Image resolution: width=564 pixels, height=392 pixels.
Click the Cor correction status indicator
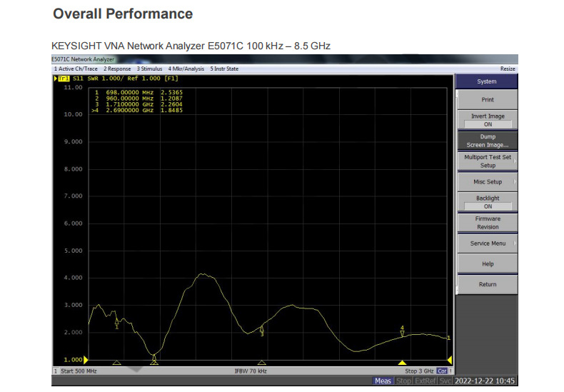[442, 371]
